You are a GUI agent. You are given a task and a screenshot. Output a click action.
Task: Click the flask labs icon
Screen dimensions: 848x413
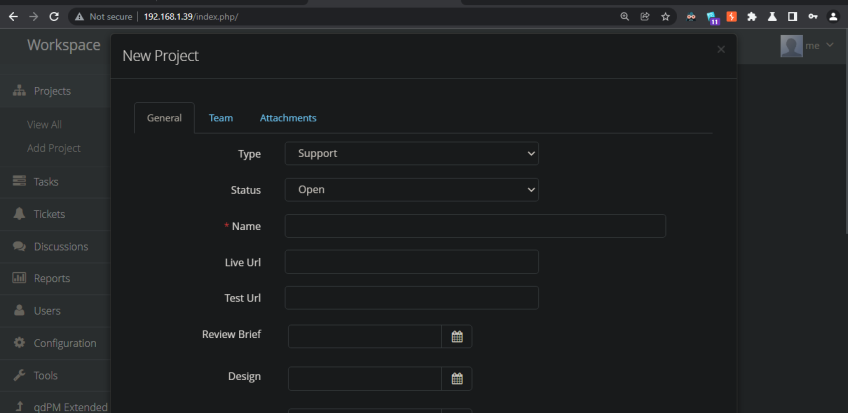click(x=772, y=17)
